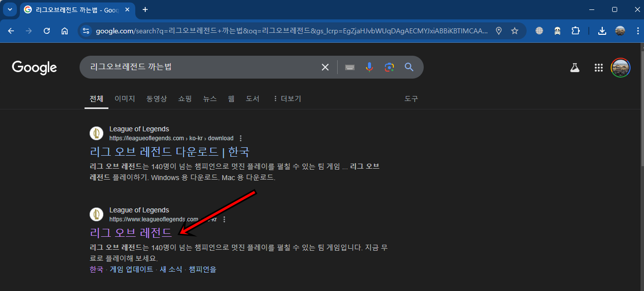Open the browser downloads icon
Screen dimensions: 644x291
click(x=602, y=31)
